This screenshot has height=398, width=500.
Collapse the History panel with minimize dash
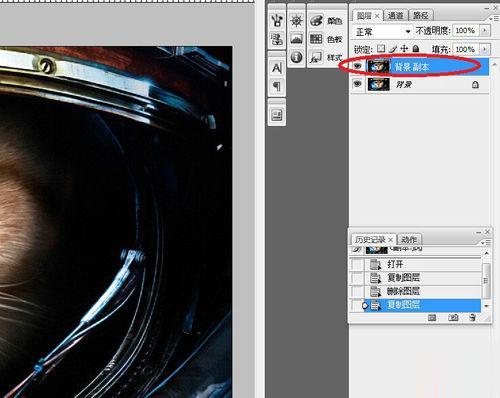(x=479, y=232)
